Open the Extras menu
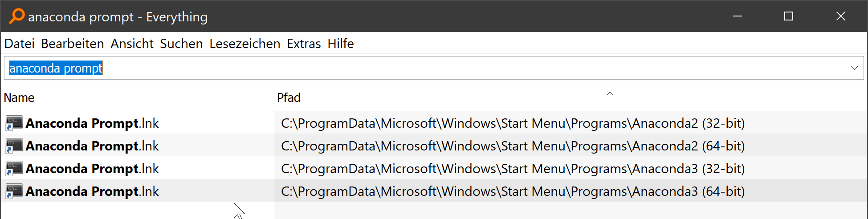 (x=304, y=44)
